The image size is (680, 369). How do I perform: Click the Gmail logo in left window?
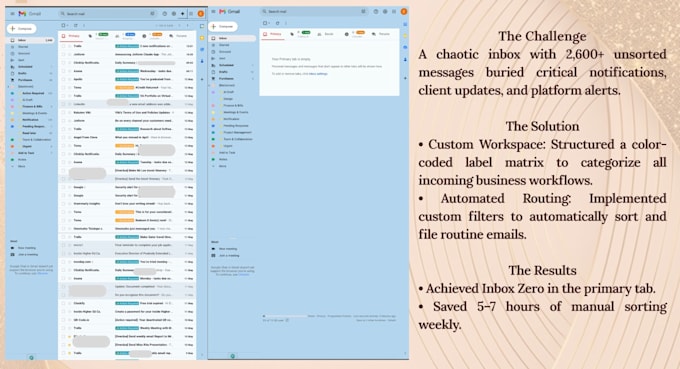tap(29, 14)
